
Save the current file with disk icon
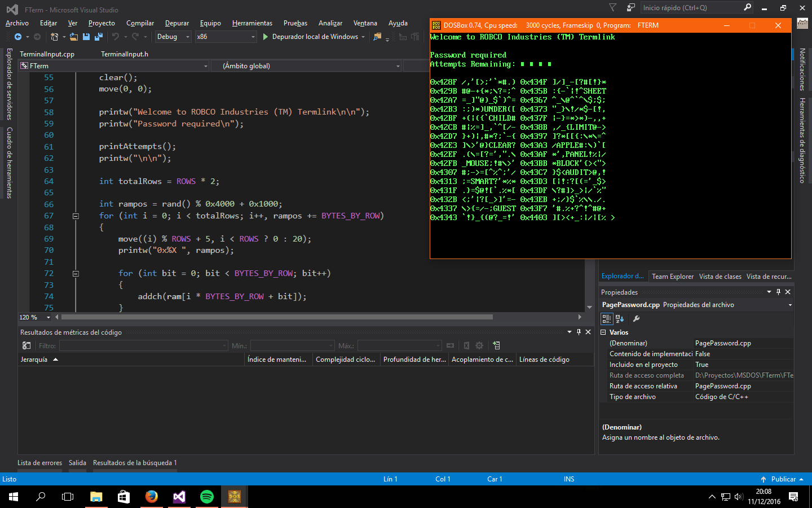(86, 37)
